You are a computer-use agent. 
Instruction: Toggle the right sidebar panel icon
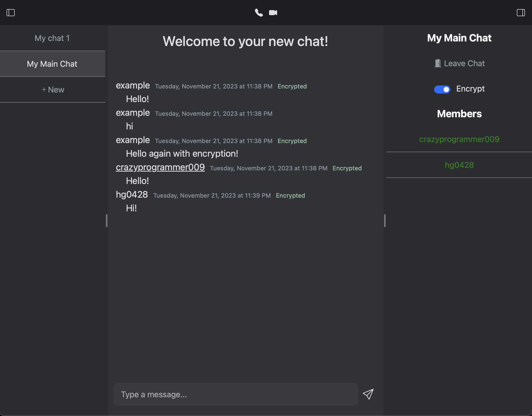521,13
